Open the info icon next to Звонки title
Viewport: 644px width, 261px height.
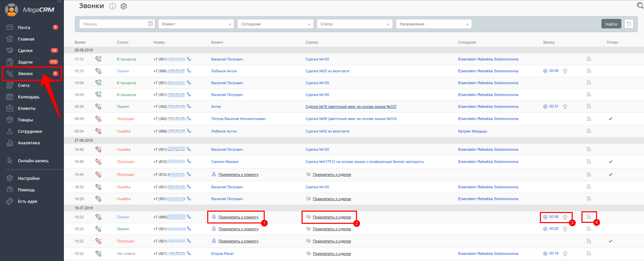click(113, 6)
